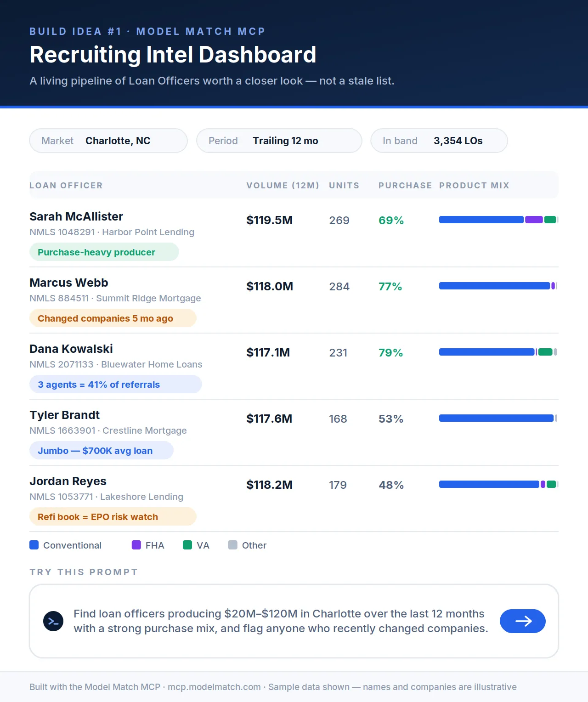This screenshot has width=588, height=702.
Task: Open Tyler Brandt's profile name
Action: (65, 415)
